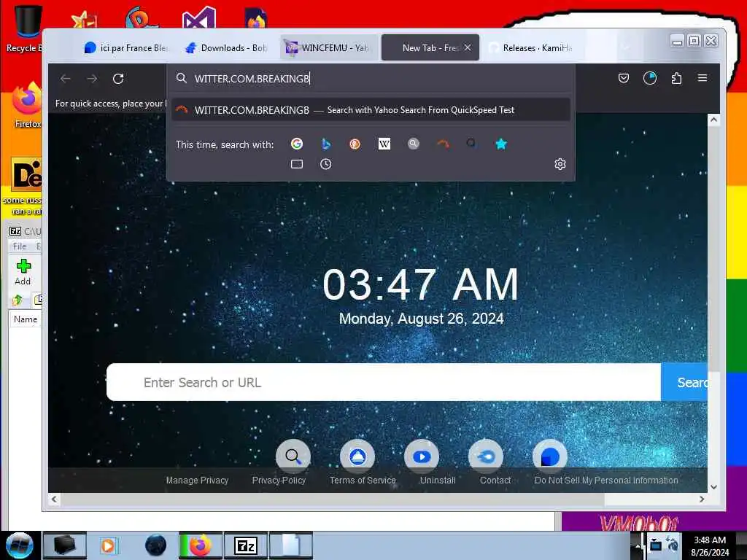The image size is (747, 560).
Task: Click the vertical scrollbar up arrow
Action: point(713,120)
